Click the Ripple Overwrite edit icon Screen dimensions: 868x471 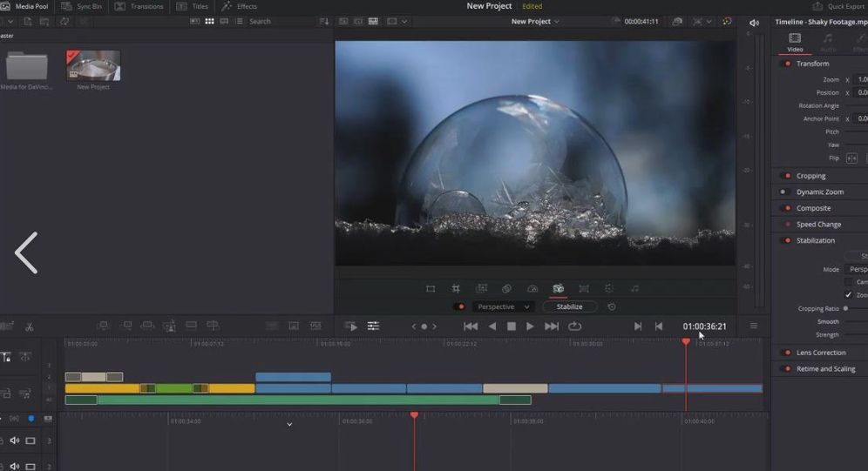(x=147, y=326)
